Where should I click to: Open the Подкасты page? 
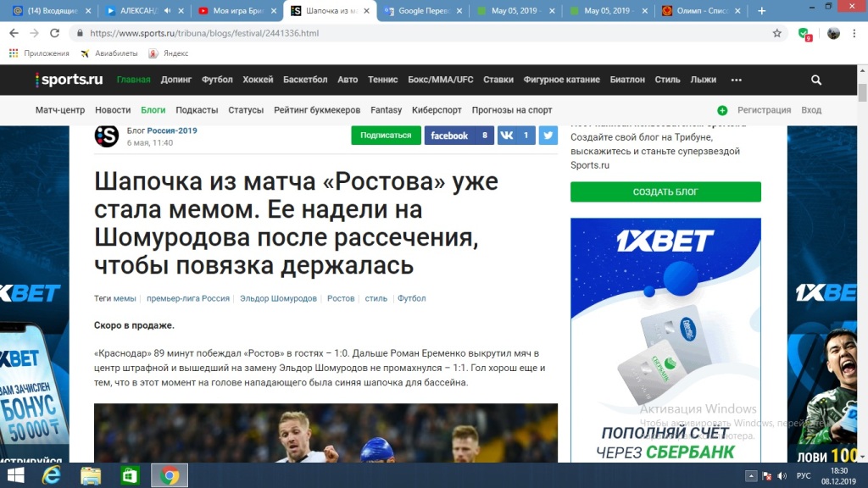pyautogui.click(x=197, y=110)
